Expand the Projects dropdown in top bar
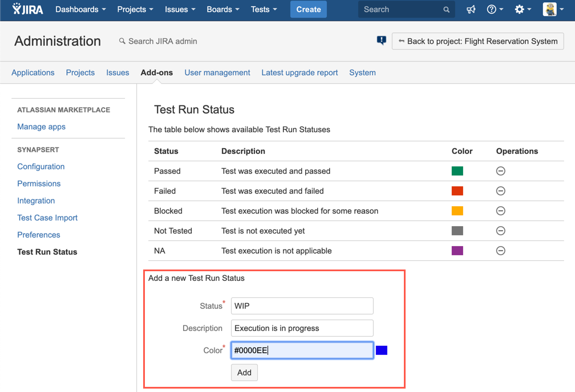Viewport: 575px width, 392px height. (x=135, y=10)
